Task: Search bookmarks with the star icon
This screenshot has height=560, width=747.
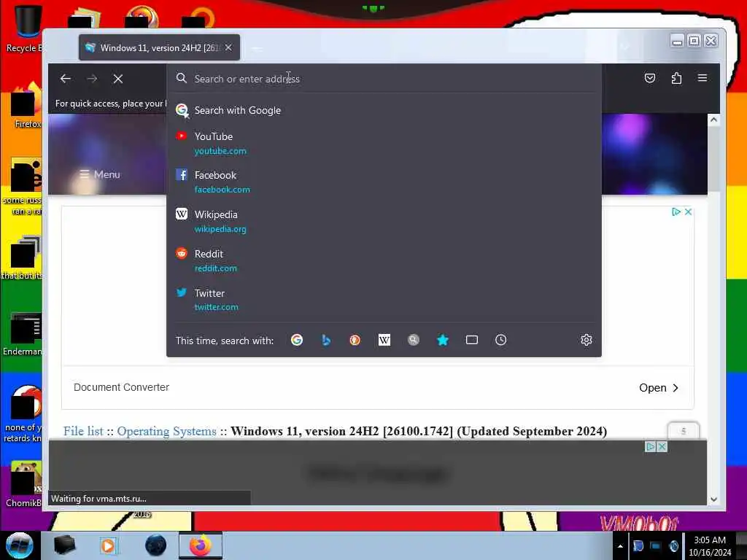Action: point(443,340)
